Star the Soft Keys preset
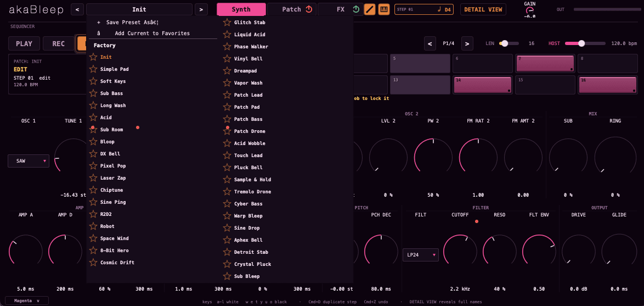Image resolution: width=644 pixels, height=306 pixels. (93, 81)
